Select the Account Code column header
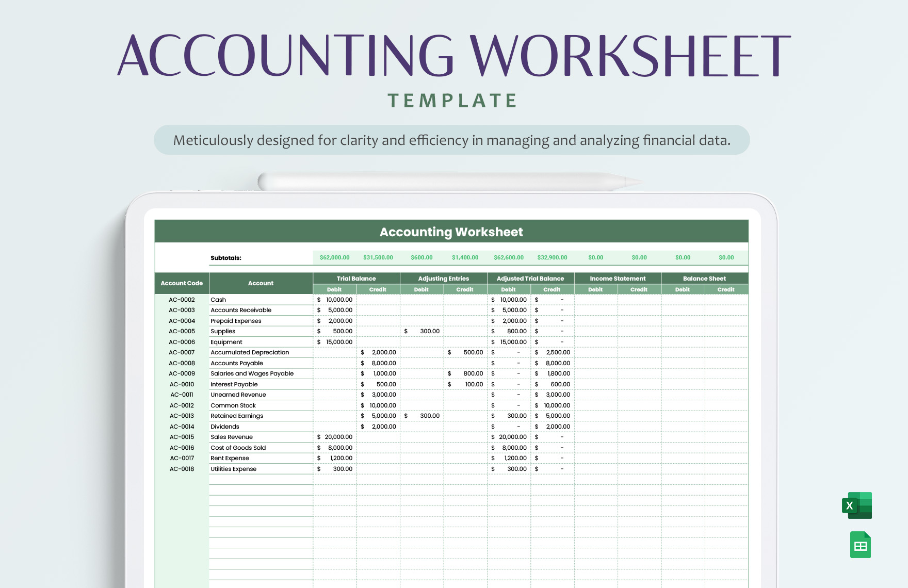This screenshot has height=588, width=908. [x=182, y=283]
